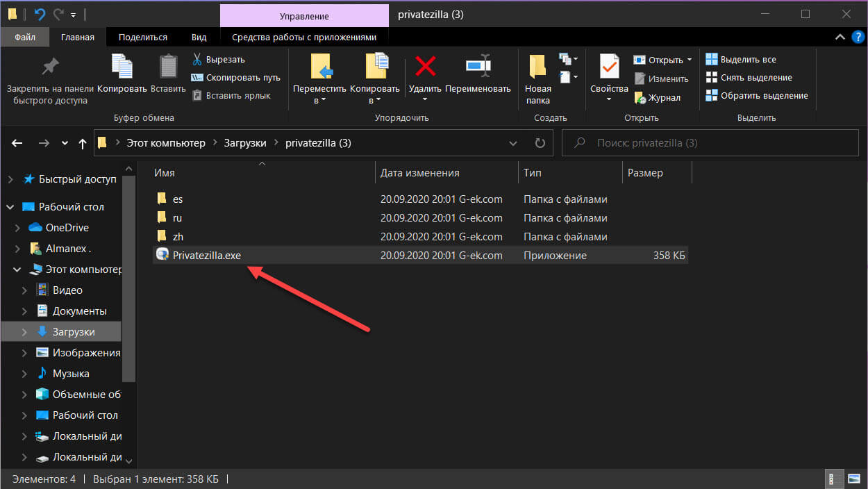Select Документы in the navigation pane
This screenshot has height=489, width=868.
[x=80, y=311]
